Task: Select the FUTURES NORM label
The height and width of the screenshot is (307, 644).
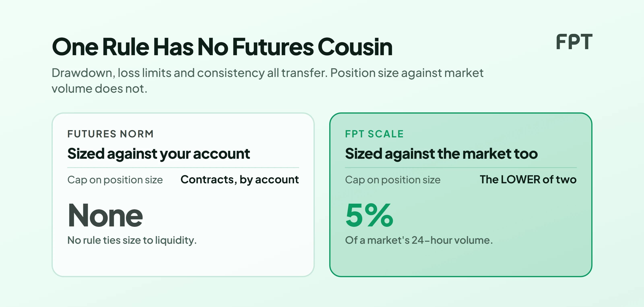Action: click(110, 134)
